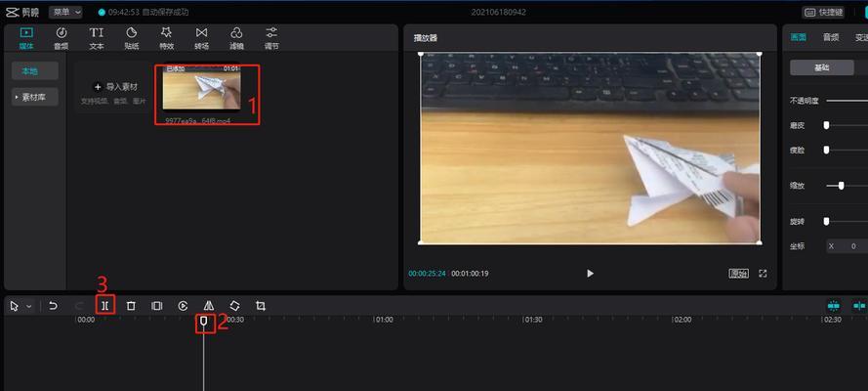868x391 pixels.
Task: Select the 基础 basic sub-tab
Action: tap(822, 67)
